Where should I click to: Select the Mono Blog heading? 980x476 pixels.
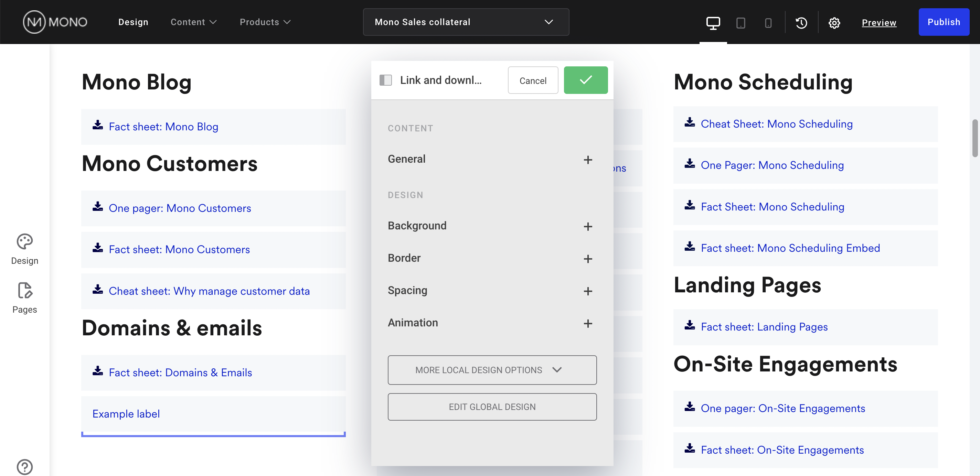(137, 82)
